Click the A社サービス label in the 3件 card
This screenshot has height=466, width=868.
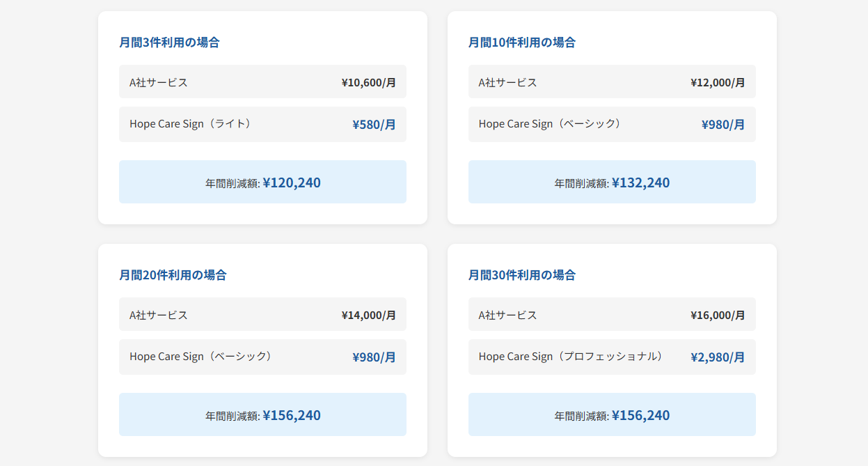159,82
